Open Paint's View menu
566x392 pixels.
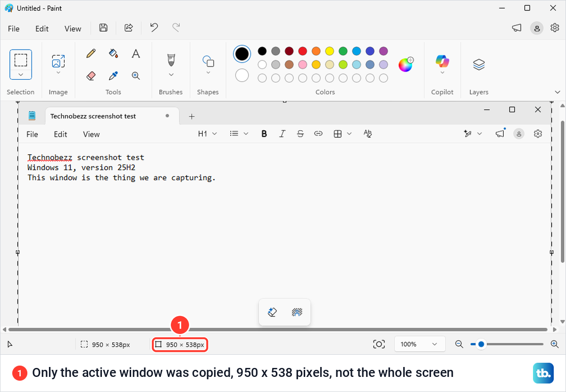click(73, 29)
